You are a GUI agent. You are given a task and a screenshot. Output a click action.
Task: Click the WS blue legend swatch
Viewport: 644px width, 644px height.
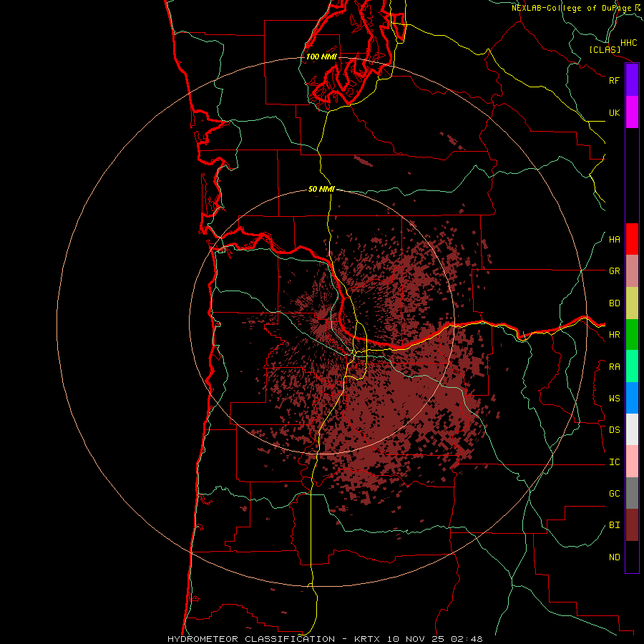pos(632,398)
